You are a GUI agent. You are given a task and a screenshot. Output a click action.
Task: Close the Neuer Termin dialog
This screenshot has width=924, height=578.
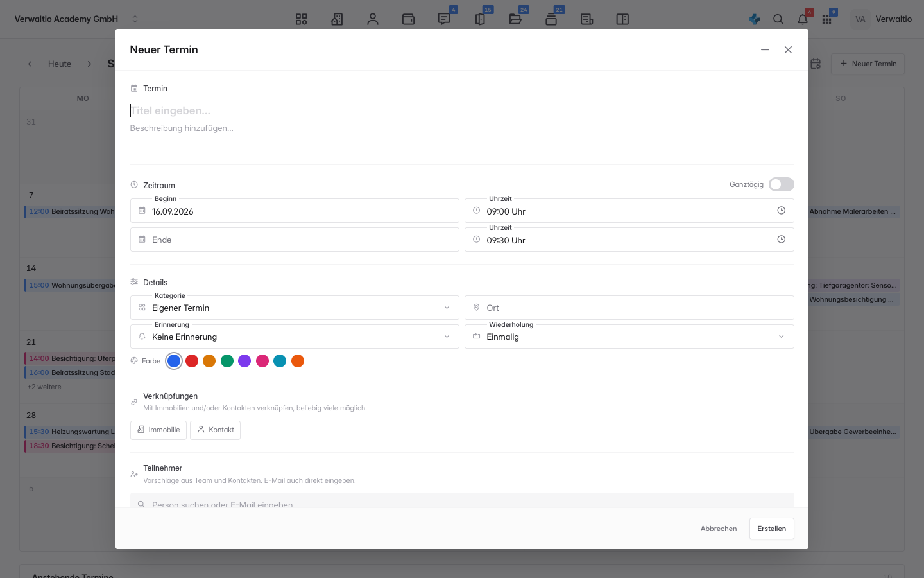click(788, 49)
